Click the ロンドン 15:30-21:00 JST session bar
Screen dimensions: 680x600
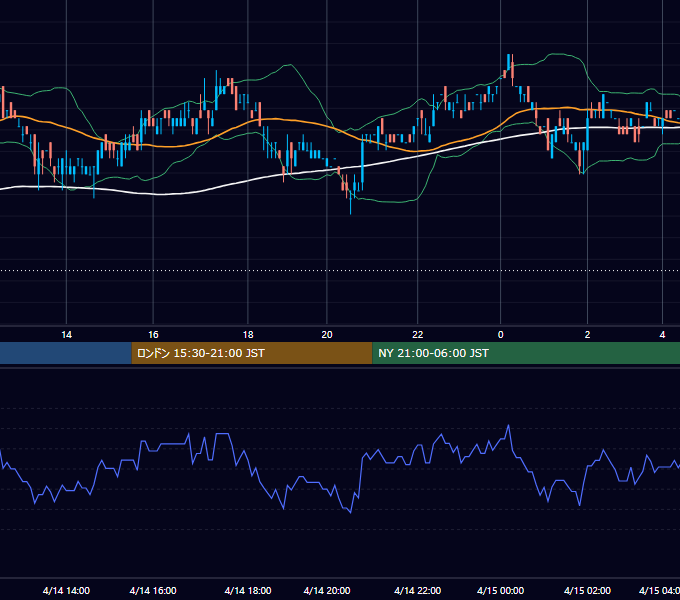pyautogui.click(x=252, y=353)
